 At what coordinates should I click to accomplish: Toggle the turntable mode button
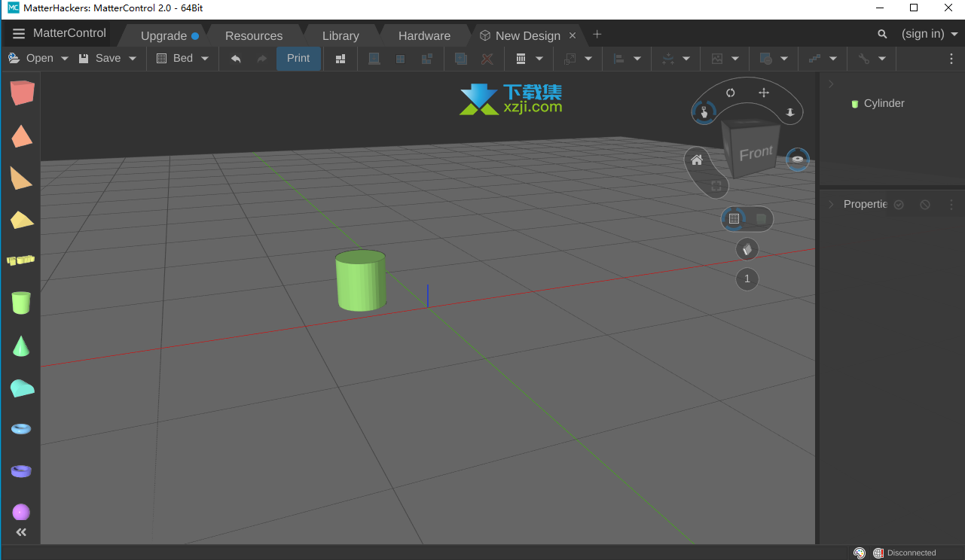click(798, 160)
